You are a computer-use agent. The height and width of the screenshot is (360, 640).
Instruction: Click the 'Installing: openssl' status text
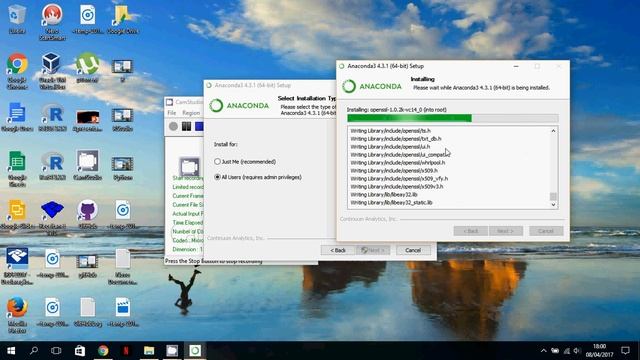coord(397,110)
